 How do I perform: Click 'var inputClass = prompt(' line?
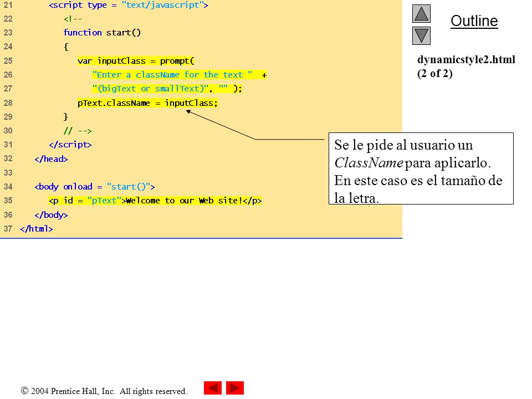coord(136,61)
